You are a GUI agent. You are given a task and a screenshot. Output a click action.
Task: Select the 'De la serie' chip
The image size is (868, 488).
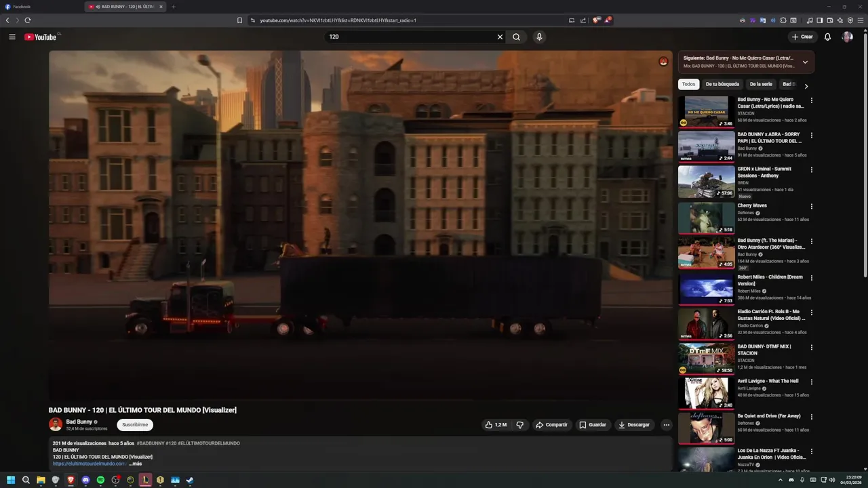pyautogui.click(x=761, y=84)
